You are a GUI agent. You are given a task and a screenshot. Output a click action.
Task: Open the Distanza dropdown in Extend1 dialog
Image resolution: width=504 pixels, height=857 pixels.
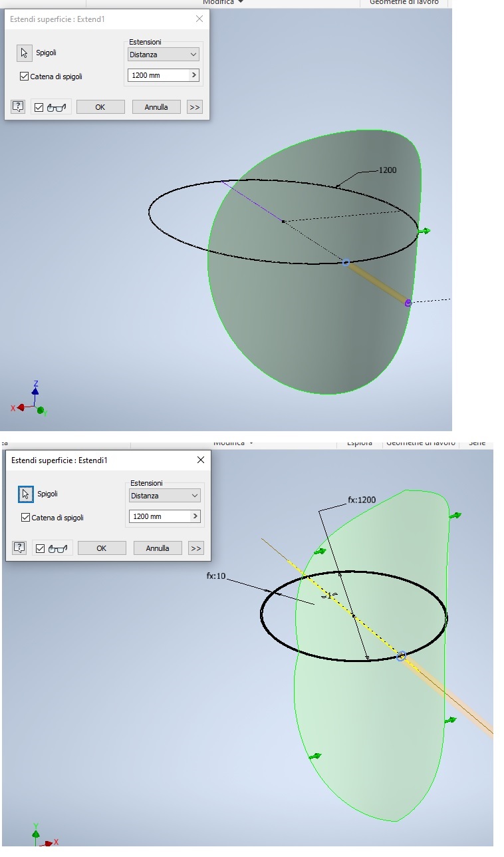click(163, 55)
